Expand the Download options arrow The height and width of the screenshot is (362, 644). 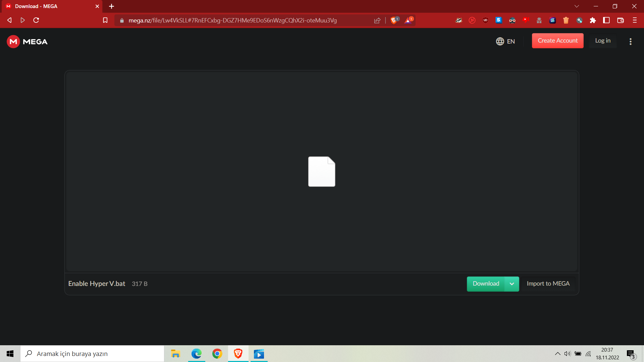pos(512,284)
